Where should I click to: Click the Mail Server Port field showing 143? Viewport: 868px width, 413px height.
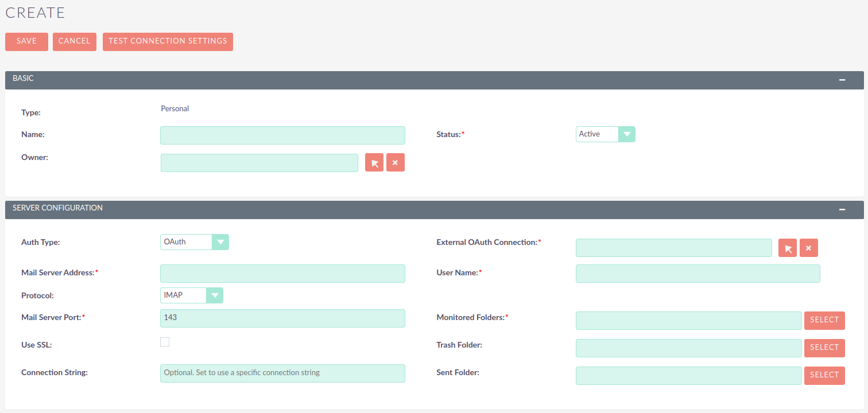pos(282,318)
